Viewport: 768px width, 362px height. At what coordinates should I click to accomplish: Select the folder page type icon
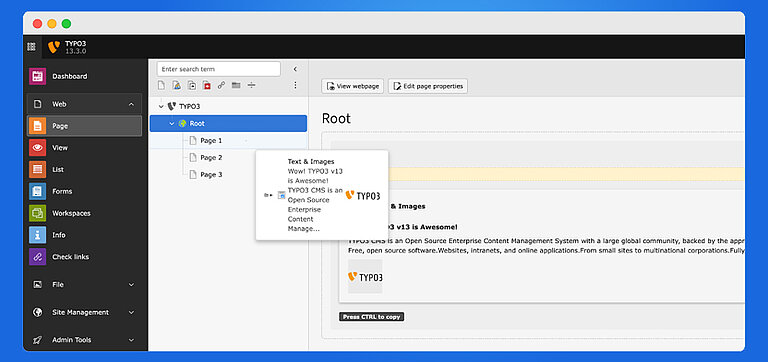click(x=236, y=85)
